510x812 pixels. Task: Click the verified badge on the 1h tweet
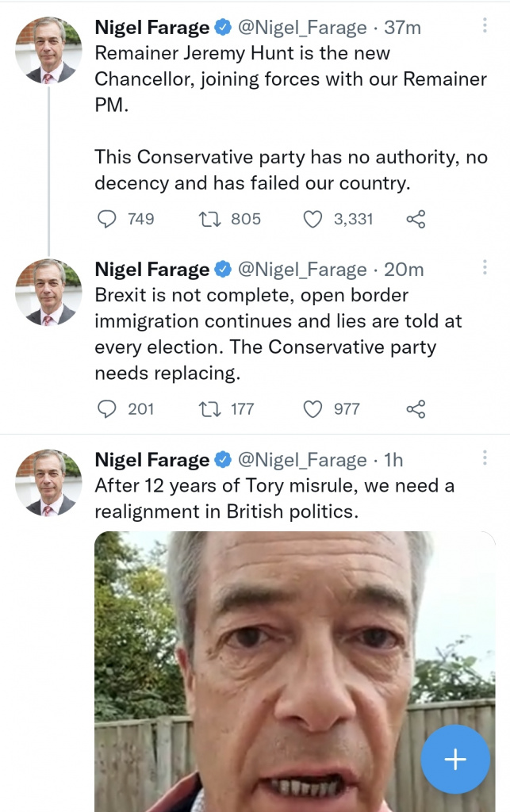click(224, 460)
